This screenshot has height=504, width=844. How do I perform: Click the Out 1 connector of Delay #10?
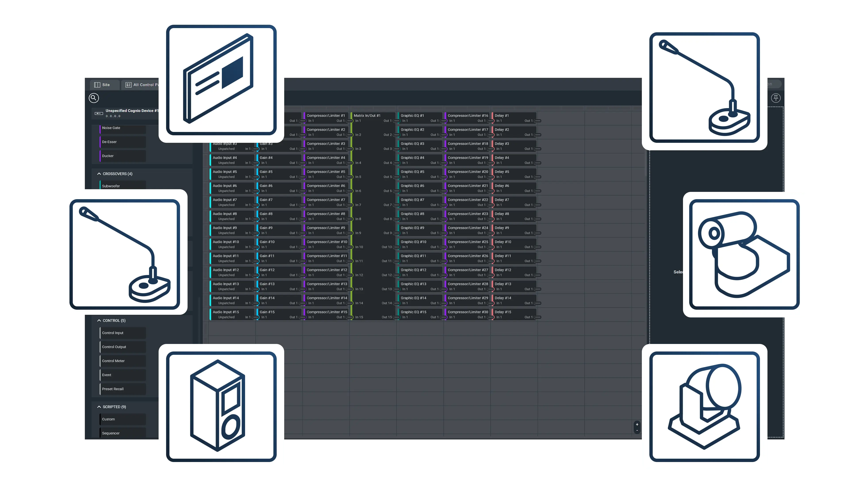538,247
